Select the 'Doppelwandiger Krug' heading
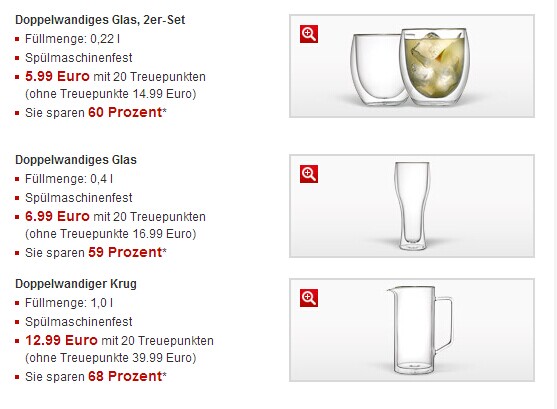Image resolution: width=557 pixels, height=409 pixels. click(76, 284)
